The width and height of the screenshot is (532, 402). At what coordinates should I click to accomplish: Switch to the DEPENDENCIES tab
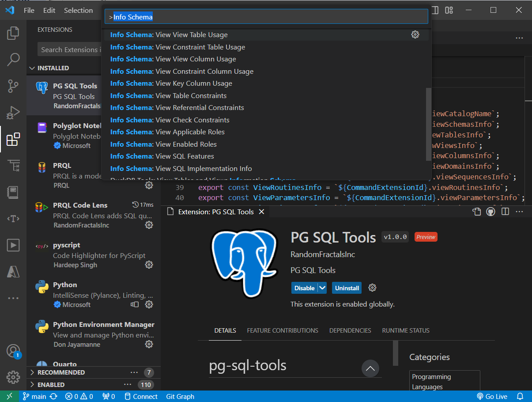click(350, 330)
